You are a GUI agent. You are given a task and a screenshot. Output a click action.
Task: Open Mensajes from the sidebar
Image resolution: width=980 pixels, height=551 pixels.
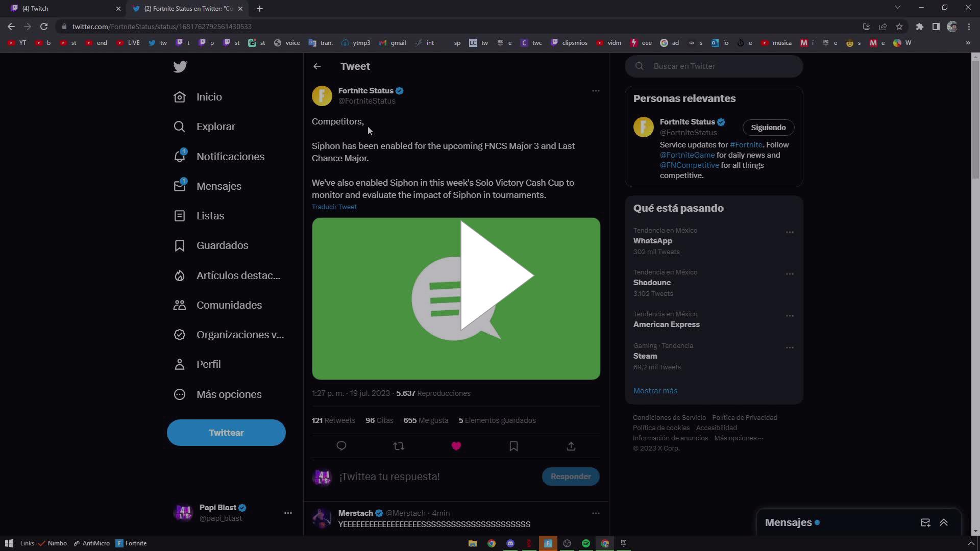(x=219, y=186)
